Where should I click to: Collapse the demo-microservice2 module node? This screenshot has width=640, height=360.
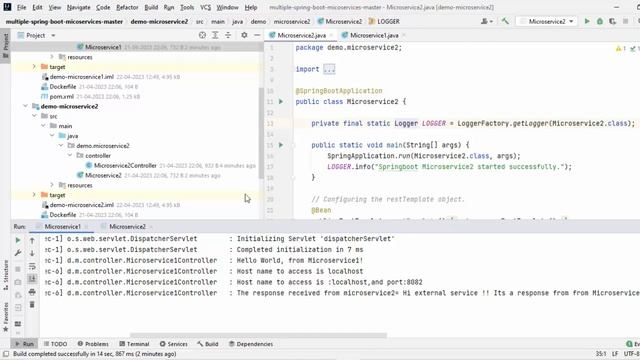[x=26, y=106]
